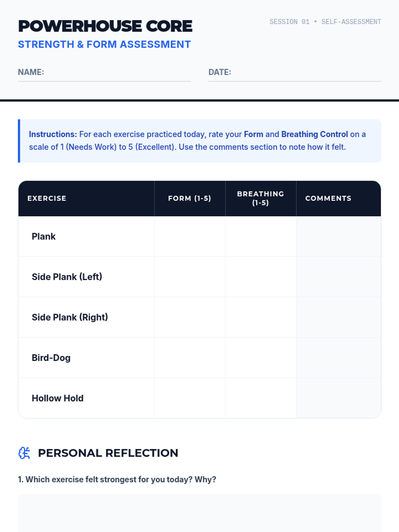Screen dimensions: 399x532
Task: Select the Breathing rating cell for Plank
Action: coord(261,236)
